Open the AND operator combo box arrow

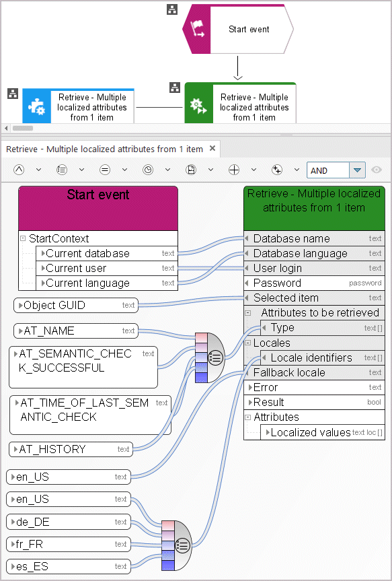click(x=357, y=170)
